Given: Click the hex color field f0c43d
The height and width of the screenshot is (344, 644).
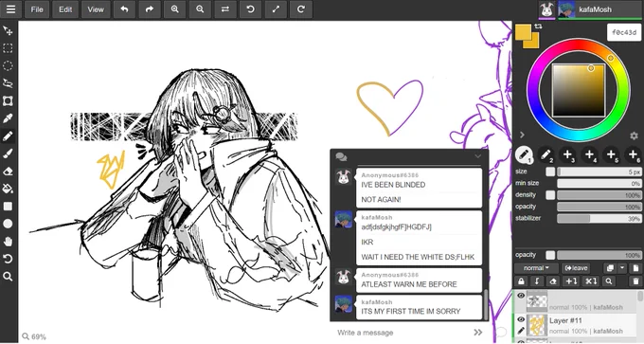Looking at the screenshot, I should point(624,32).
